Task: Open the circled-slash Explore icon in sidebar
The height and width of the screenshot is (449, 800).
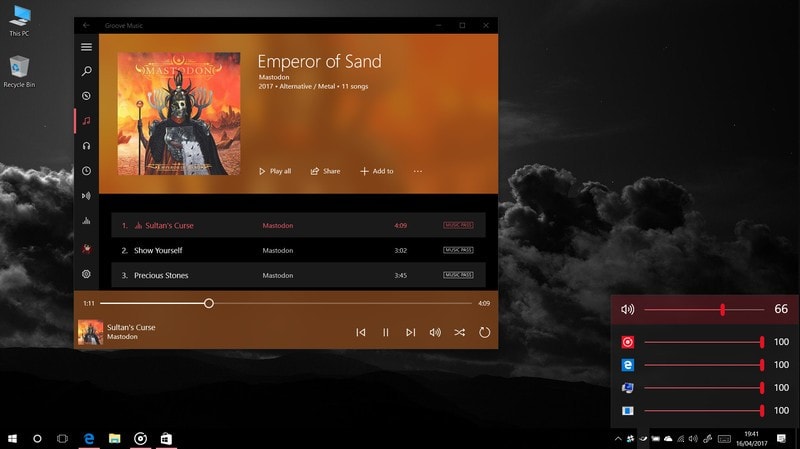Action: 86,96
